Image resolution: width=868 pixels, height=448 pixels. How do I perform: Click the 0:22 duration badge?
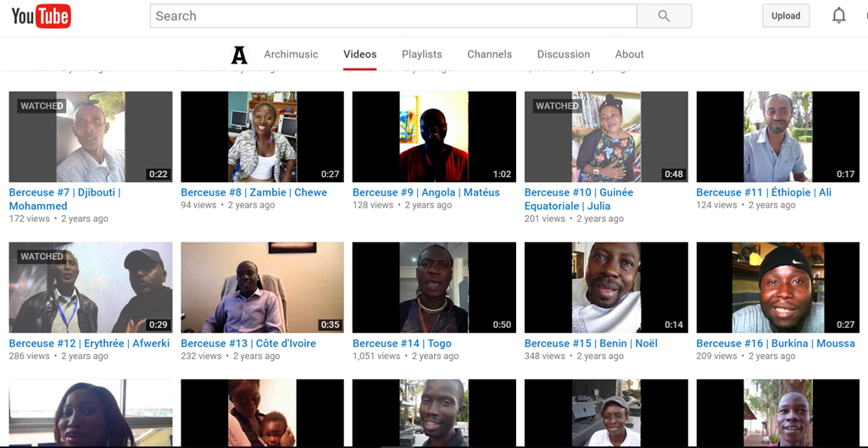coord(158,174)
